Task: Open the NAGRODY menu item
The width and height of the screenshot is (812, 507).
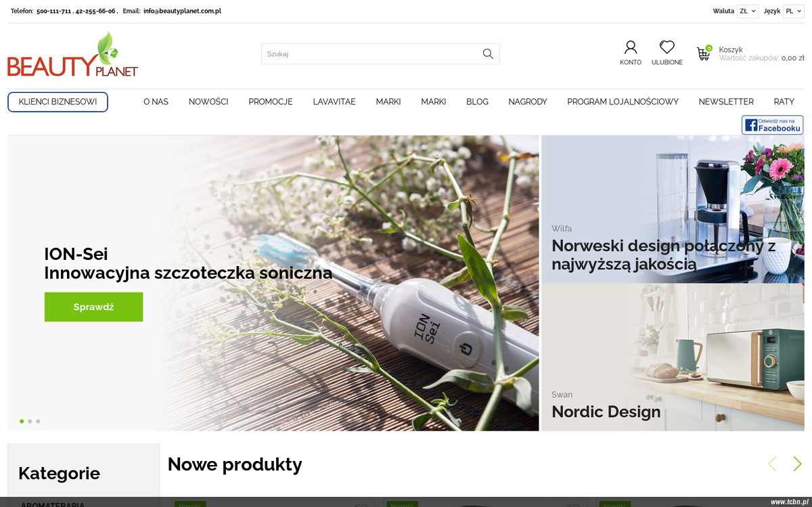Action: click(528, 102)
